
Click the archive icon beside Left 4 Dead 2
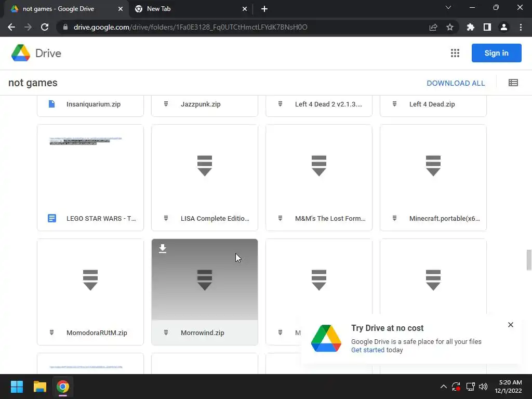280,104
